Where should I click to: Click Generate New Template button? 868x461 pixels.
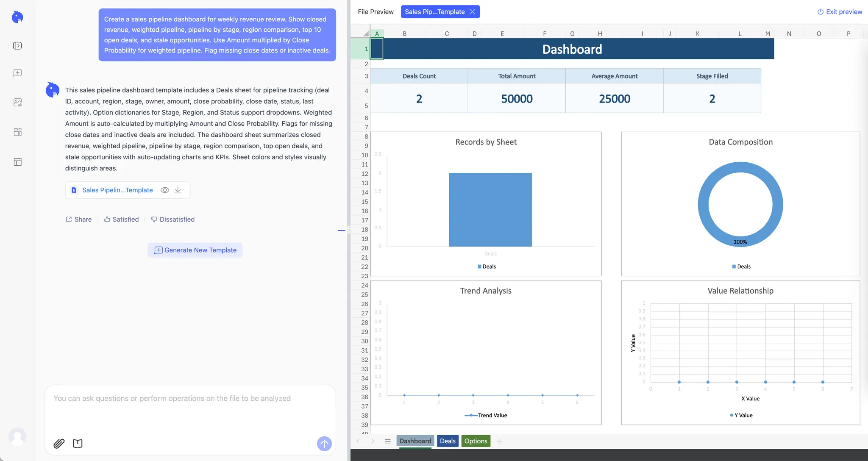[195, 250]
